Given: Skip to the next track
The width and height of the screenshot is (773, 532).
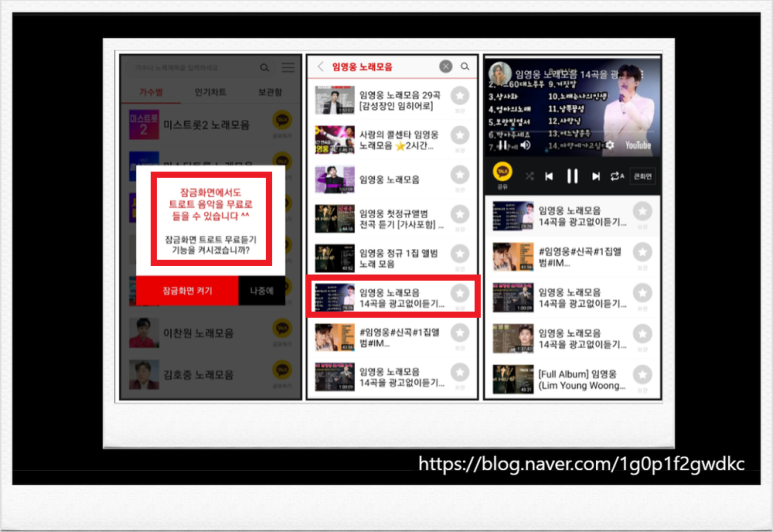Looking at the screenshot, I should click(596, 176).
